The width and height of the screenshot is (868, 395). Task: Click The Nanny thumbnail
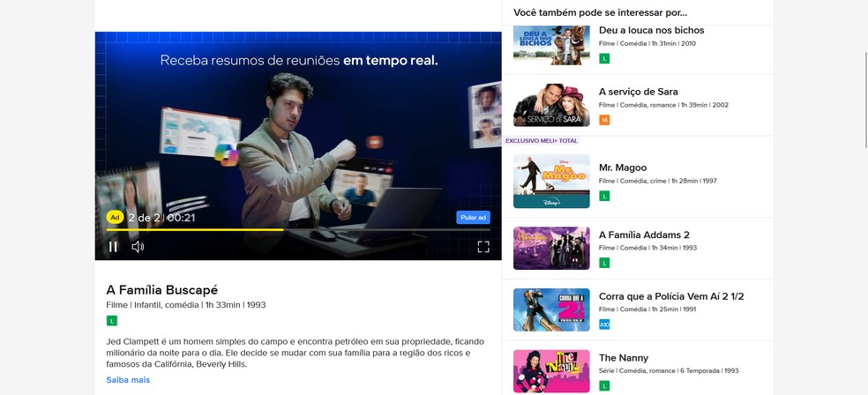(551, 371)
